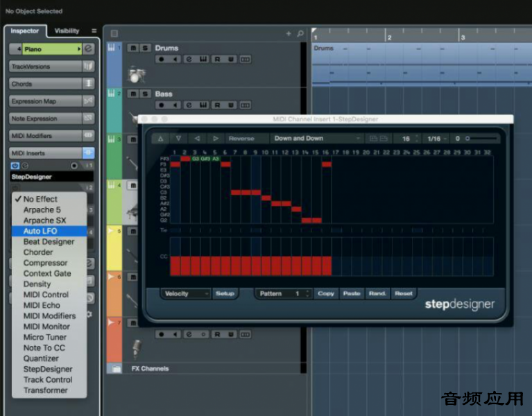Enable read automation on the Drums track
This screenshot has width=532, height=416.
point(217,60)
